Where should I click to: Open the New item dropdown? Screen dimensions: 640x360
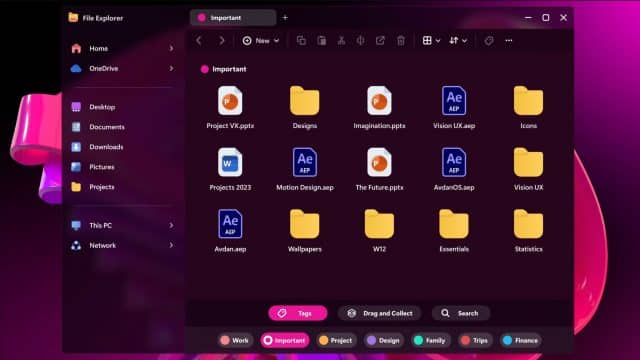261,40
